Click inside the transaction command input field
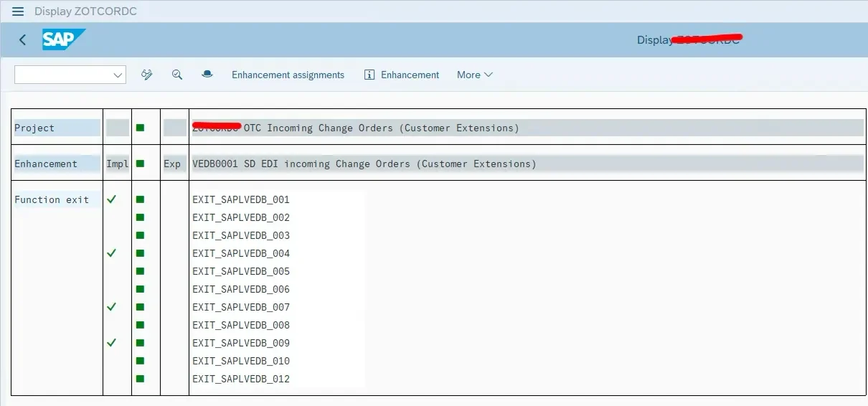The height and width of the screenshot is (406, 868). [x=63, y=75]
